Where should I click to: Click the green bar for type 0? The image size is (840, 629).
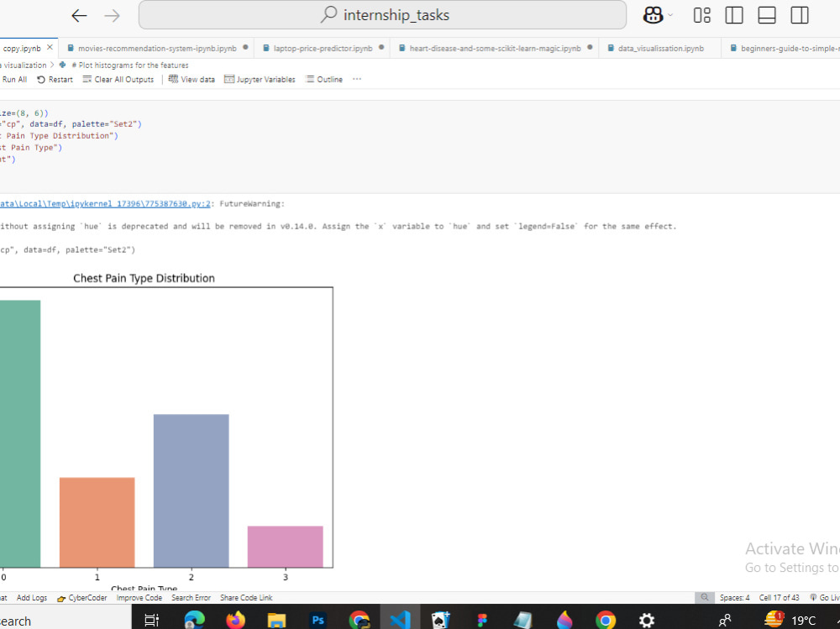[20, 433]
